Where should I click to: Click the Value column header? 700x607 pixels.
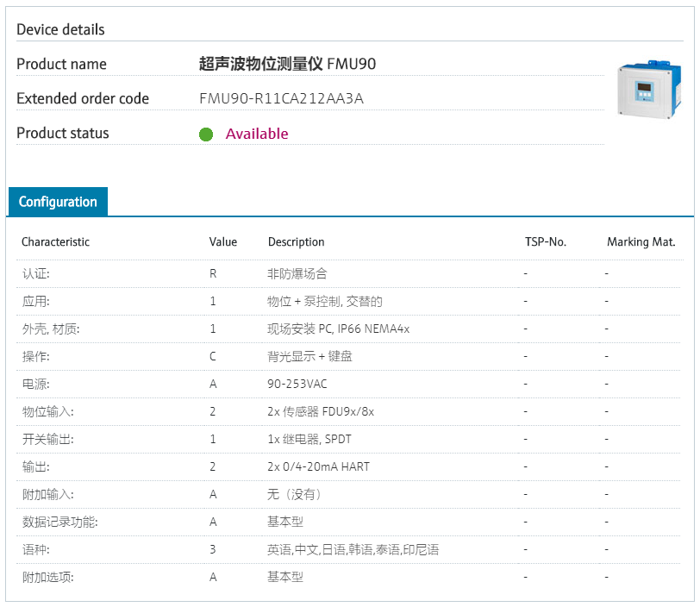coord(223,242)
